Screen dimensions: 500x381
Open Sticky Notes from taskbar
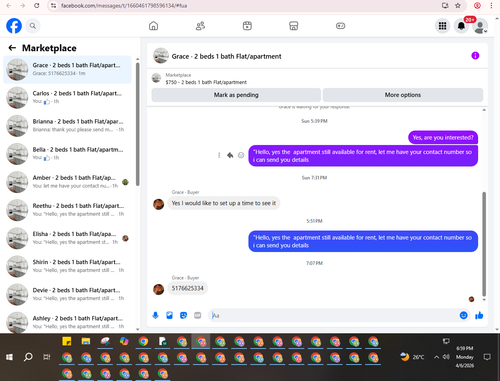(x=67, y=341)
